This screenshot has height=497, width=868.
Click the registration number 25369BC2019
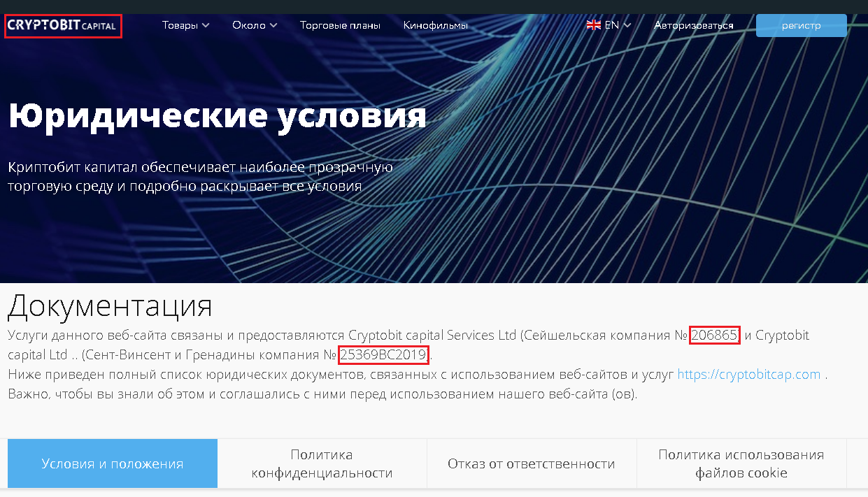click(x=383, y=354)
